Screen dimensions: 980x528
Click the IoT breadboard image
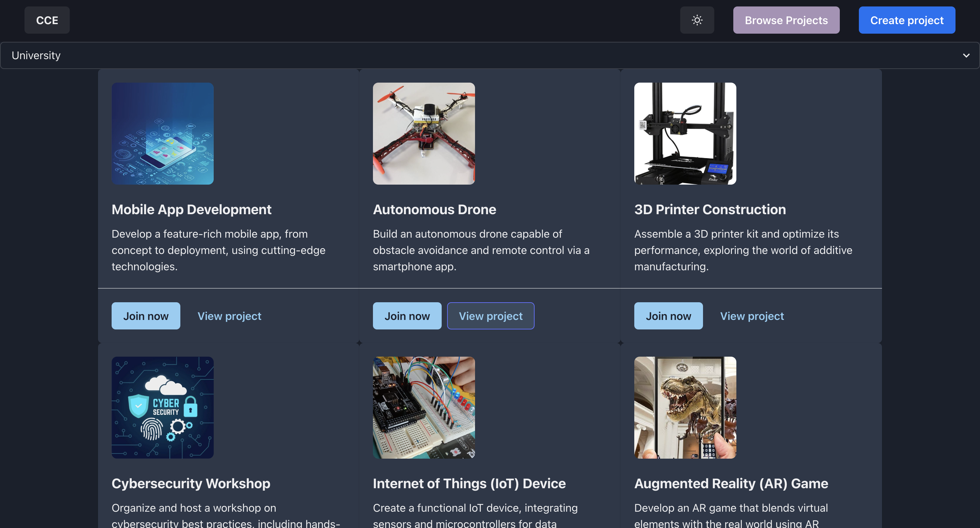[423, 407]
